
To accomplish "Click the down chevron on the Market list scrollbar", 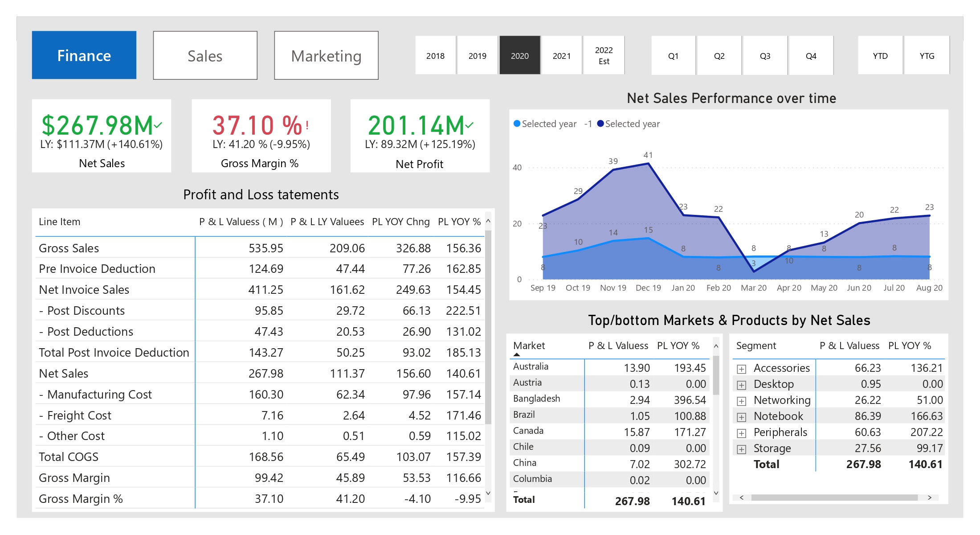I will coord(716,493).
